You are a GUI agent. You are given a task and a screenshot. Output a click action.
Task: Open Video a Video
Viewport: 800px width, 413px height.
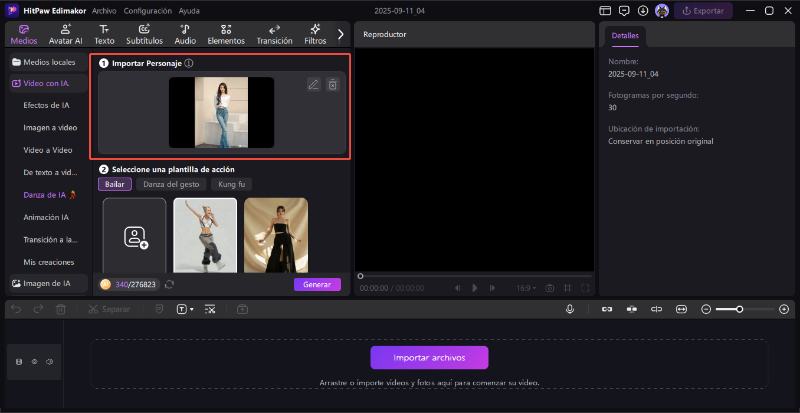coord(47,150)
